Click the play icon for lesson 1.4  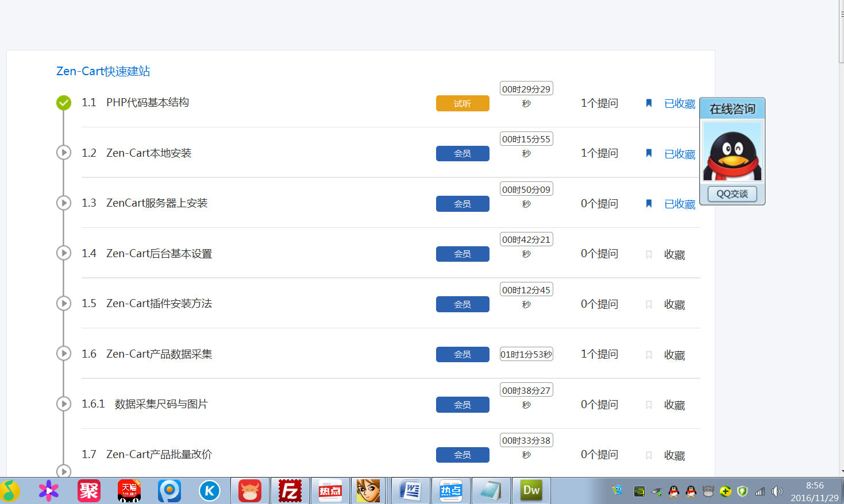64,253
